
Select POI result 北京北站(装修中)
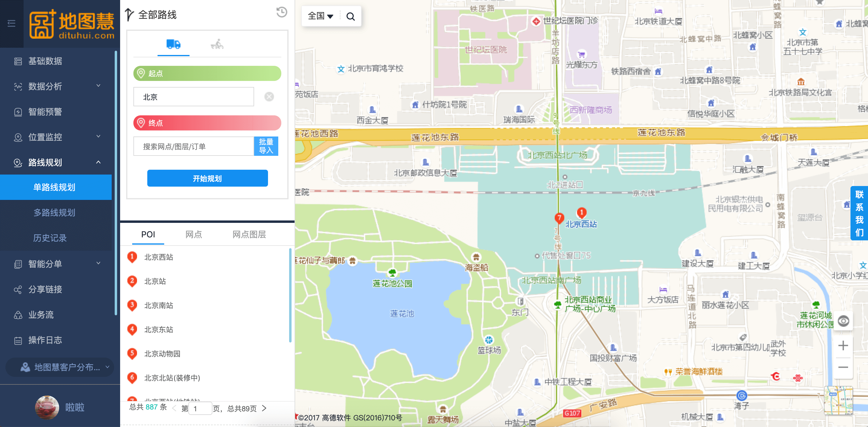pyautogui.click(x=172, y=378)
